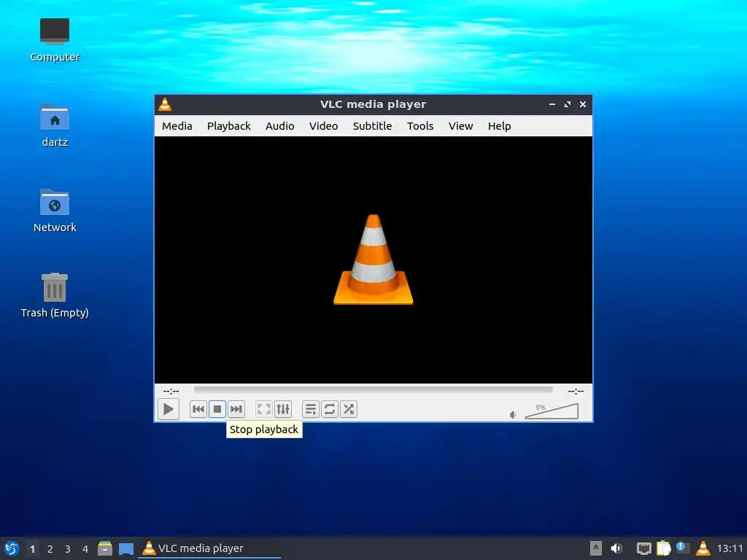This screenshot has width=747, height=560.
Task: Open the Subtitle menu
Action: pos(372,126)
